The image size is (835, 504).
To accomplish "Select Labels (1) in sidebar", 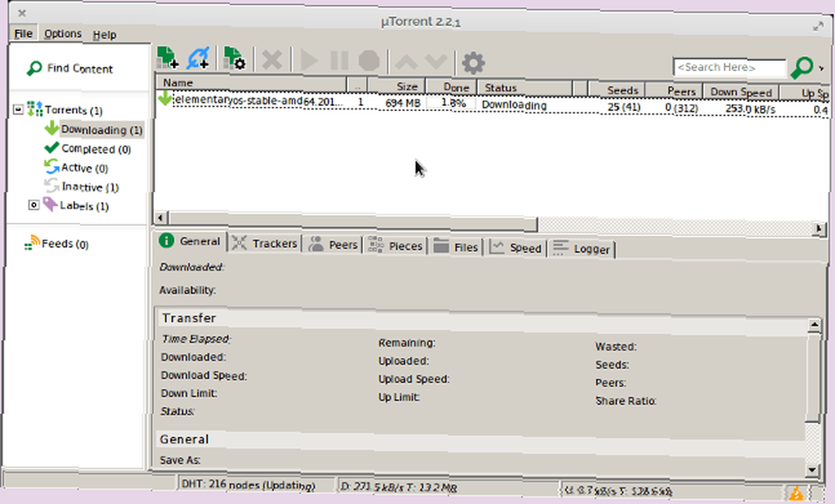I will click(x=84, y=206).
